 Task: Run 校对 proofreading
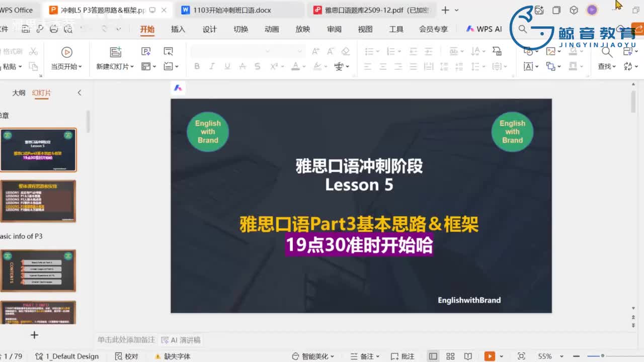pyautogui.click(x=126, y=356)
